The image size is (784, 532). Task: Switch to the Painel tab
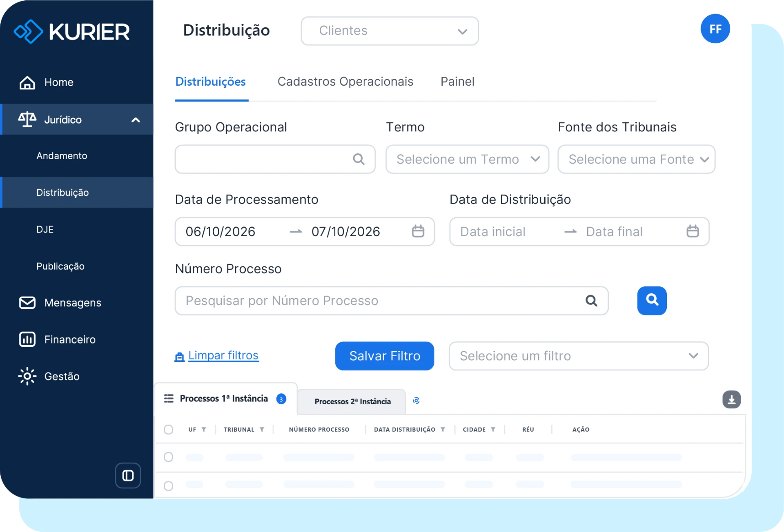click(457, 82)
